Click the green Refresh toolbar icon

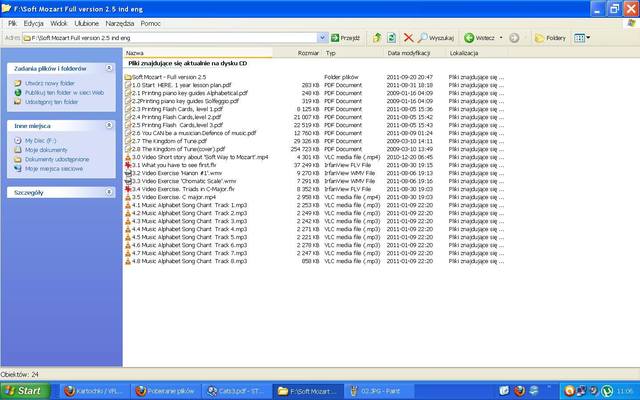click(x=391, y=38)
